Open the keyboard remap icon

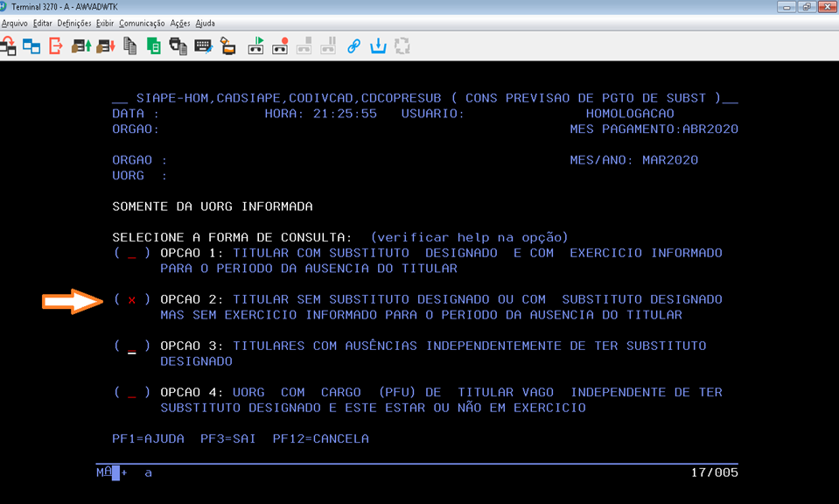click(203, 46)
